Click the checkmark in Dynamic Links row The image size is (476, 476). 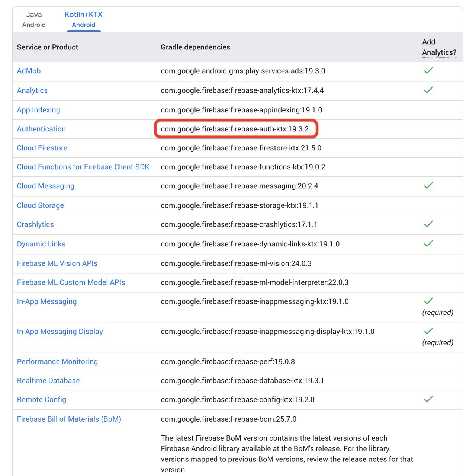click(x=428, y=243)
